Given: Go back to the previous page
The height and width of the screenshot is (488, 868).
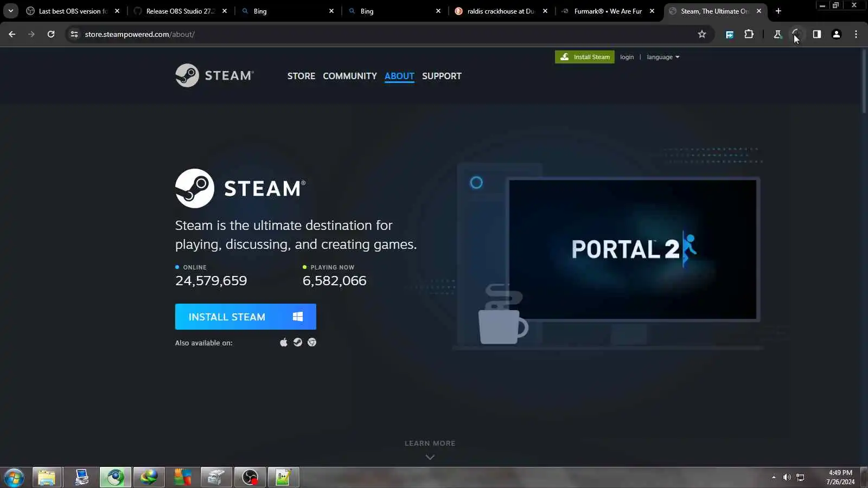Looking at the screenshot, I should pyautogui.click(x=12, y=34).
